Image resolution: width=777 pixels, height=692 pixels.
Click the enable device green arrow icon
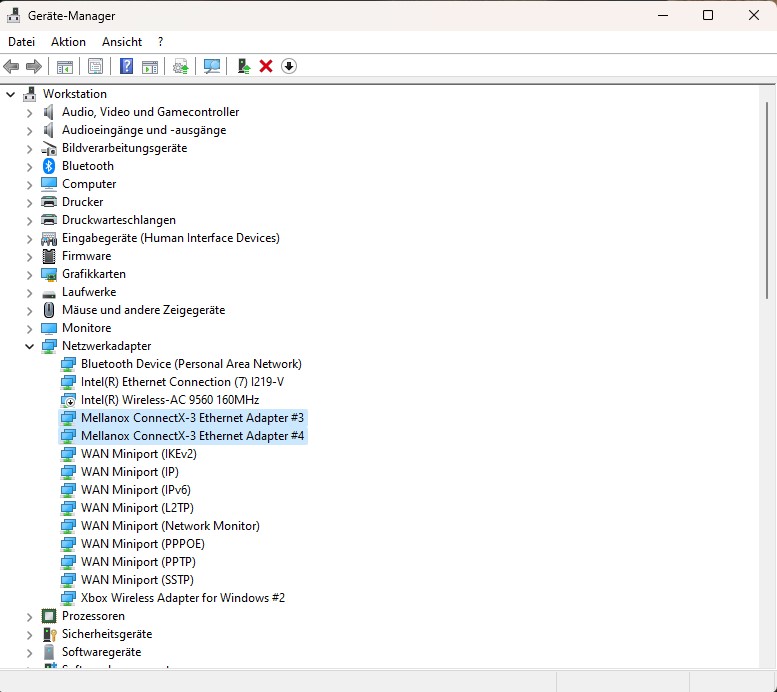[x=243, y=66]
